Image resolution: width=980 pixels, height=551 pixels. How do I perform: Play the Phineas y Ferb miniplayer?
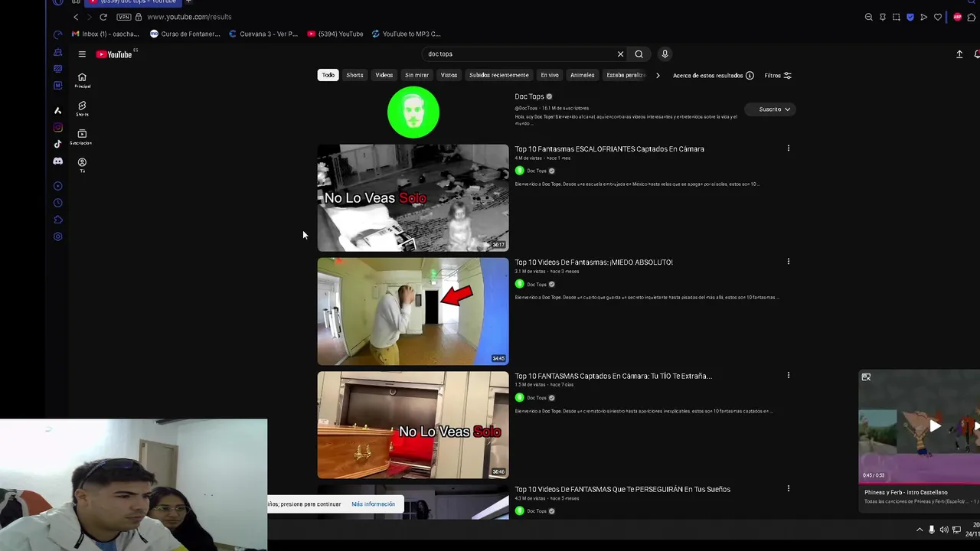tap(935, 426)
